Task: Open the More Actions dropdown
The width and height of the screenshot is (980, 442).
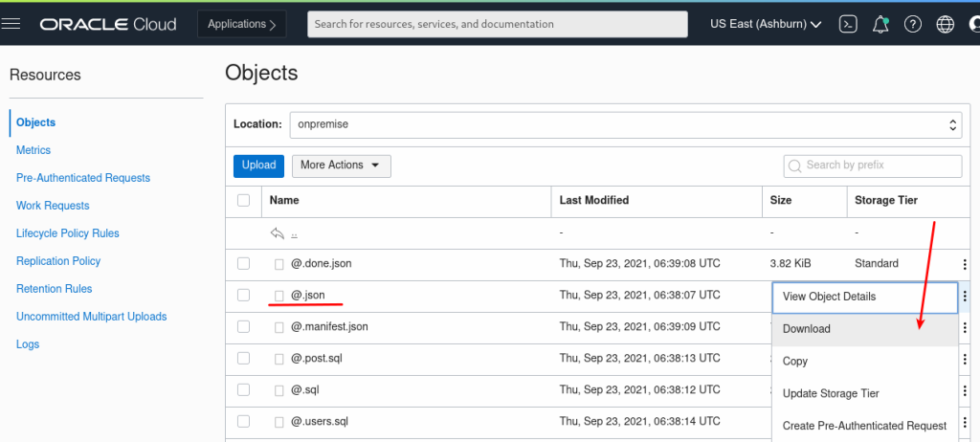Action: point(341,166)
